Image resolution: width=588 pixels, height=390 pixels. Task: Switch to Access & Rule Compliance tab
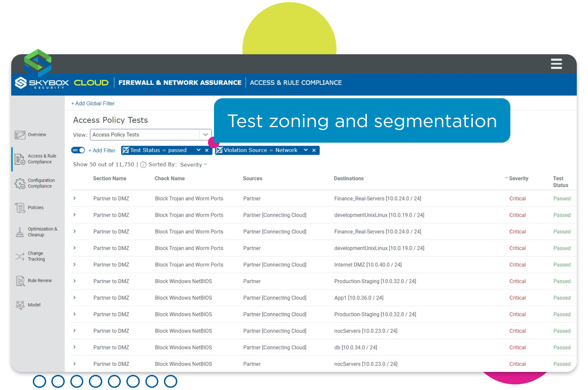(296, 83)
